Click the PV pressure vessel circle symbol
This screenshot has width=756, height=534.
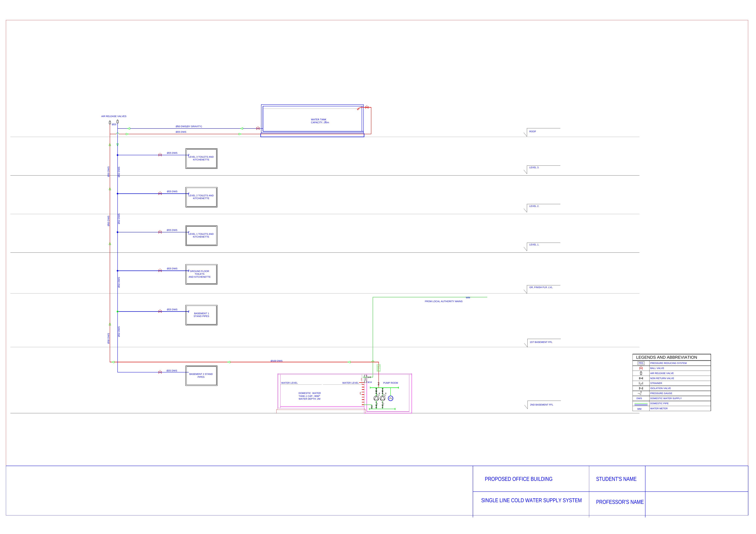point(391,398)
